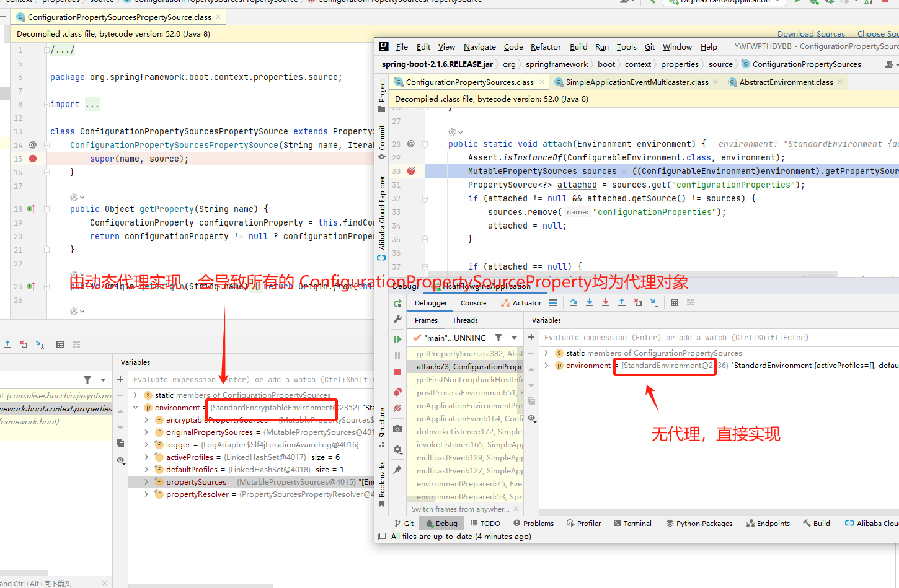Toggle breakpoint on line 15 in back editor

click(33, 159)
